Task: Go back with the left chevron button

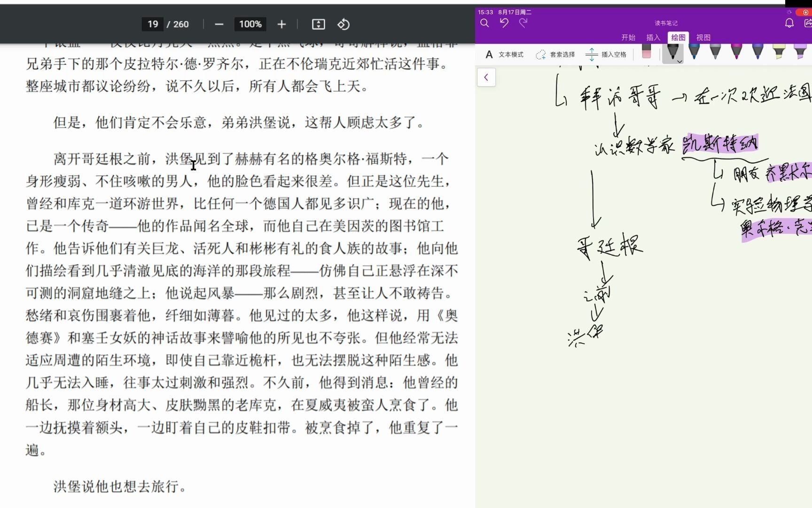Action: (x=486, y=77)
